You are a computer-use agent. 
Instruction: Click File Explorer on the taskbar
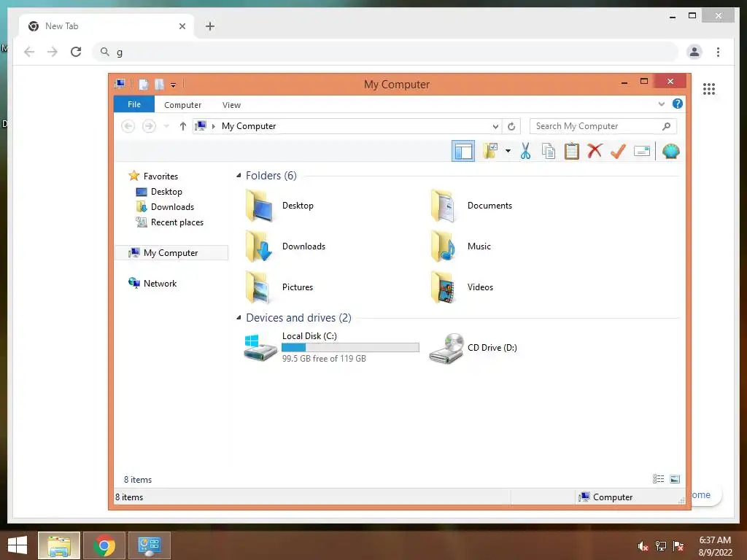pyautogui.click(x=59, y=545)
